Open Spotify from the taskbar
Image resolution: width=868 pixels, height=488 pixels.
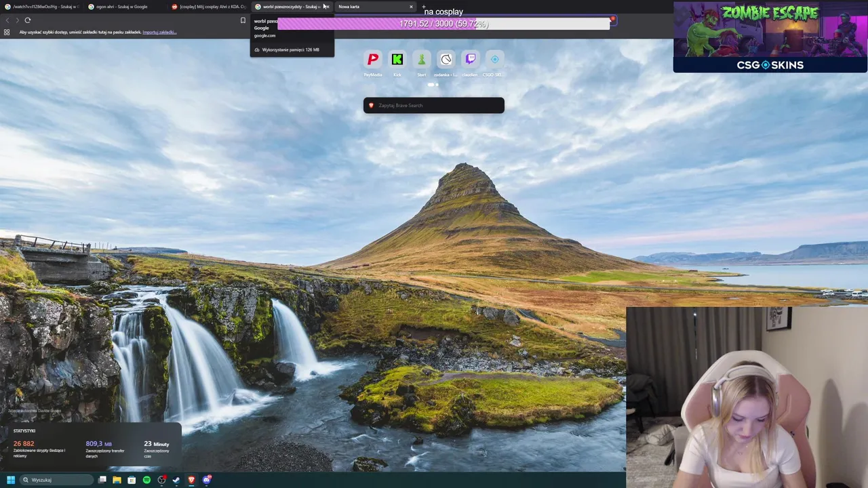point(146,480)
